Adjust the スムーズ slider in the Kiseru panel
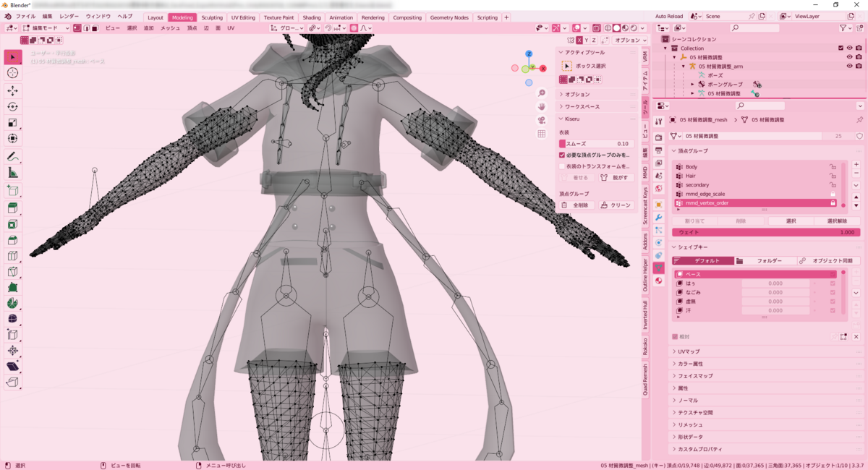 tap(596, 142)
